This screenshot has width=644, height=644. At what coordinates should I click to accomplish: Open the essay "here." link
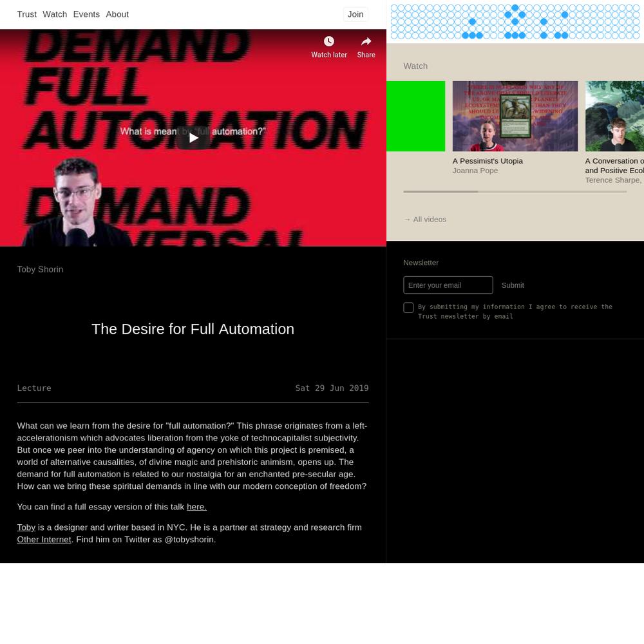[196, 507]
